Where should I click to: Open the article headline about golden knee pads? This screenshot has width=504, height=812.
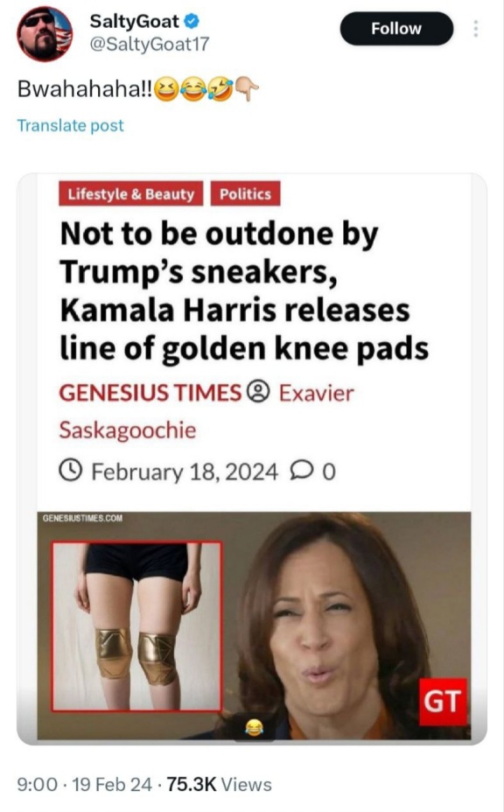[244, 290]
